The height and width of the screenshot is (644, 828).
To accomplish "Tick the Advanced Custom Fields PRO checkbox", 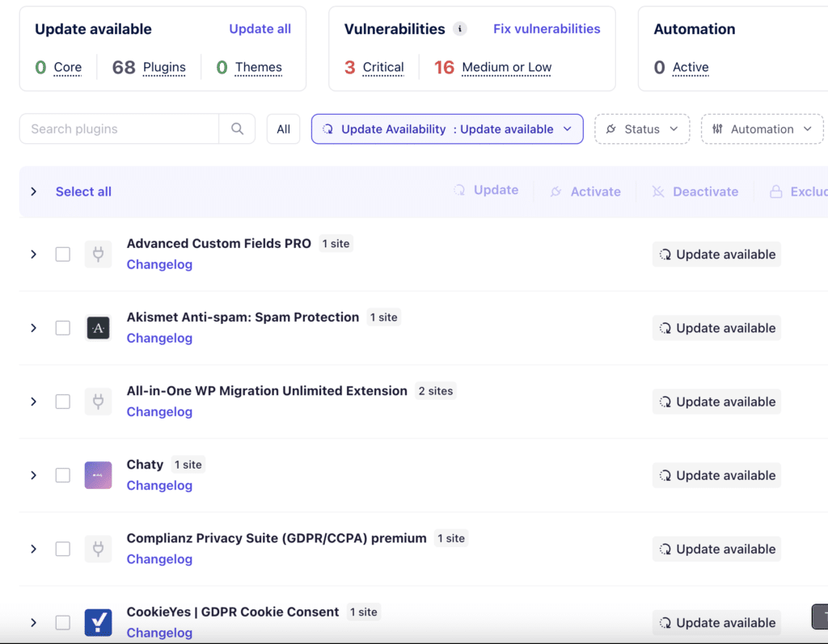I will coord(63,255).
